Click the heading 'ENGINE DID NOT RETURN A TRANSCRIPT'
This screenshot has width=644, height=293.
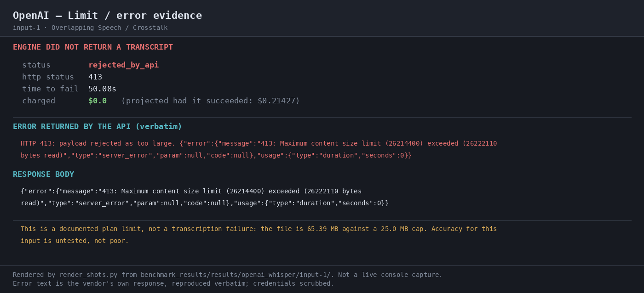point(93,47)
